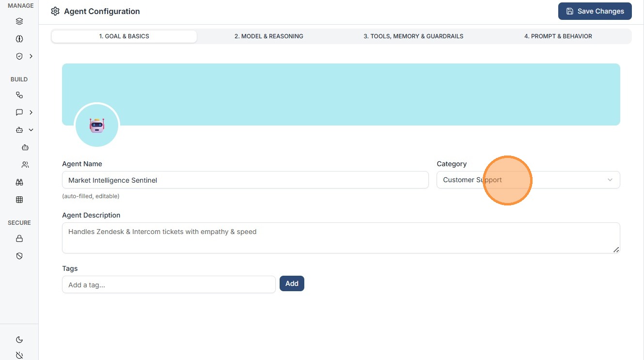
Task: Click the Add a tag input field
Action: 169,284
